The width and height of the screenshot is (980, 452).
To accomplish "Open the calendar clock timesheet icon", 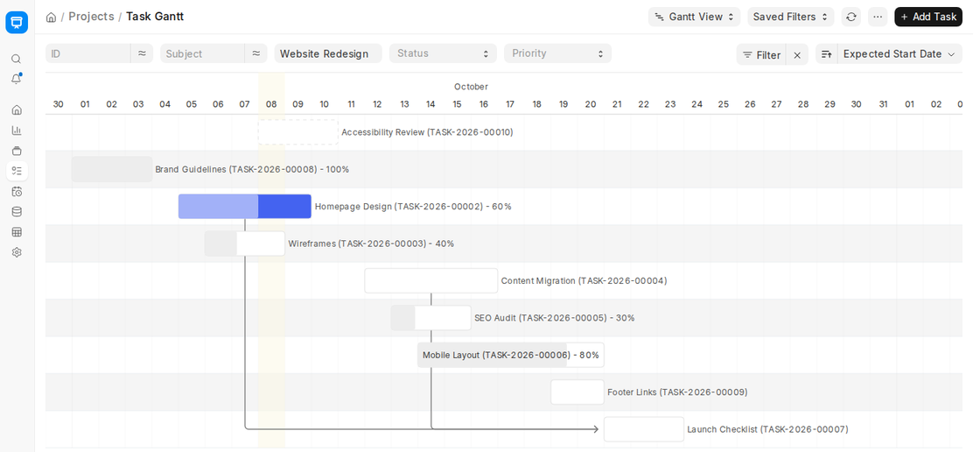I will 17,192.
